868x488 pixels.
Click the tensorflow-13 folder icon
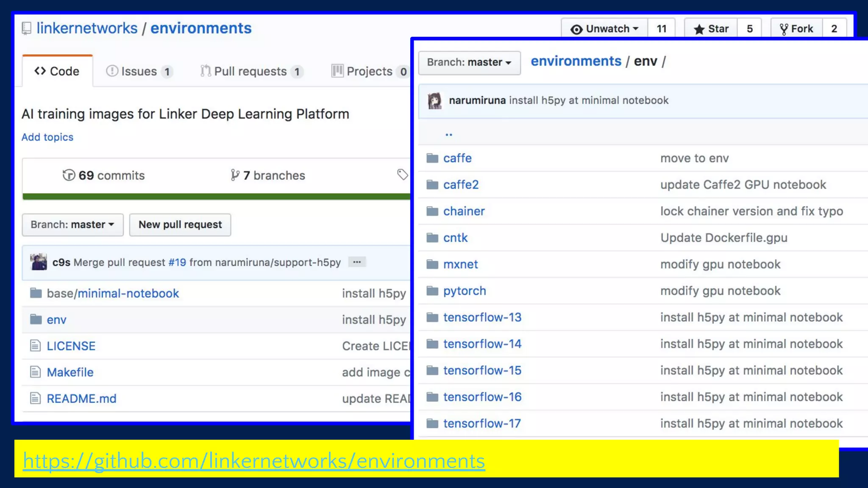coord(432,317)
